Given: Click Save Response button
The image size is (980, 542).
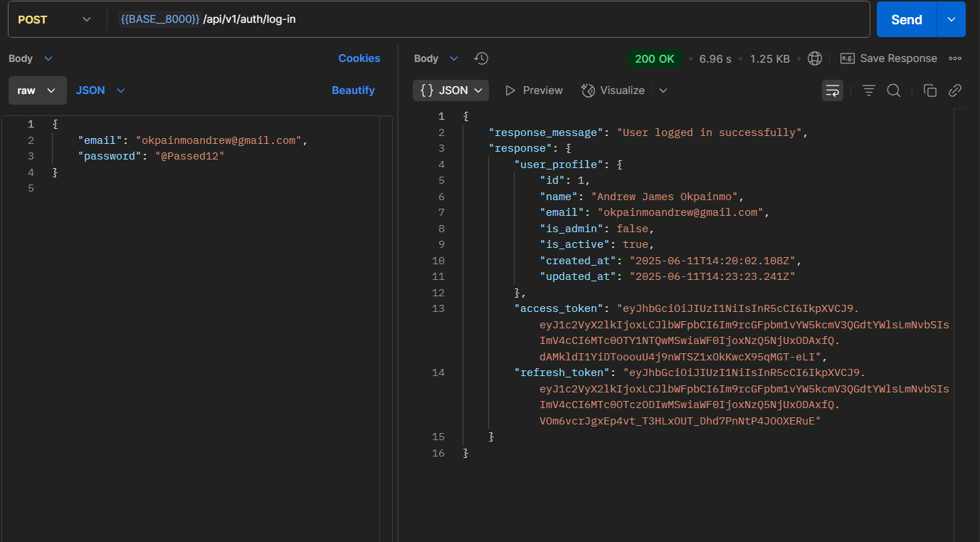Looking at the screenshot, I should coord(888,58).
